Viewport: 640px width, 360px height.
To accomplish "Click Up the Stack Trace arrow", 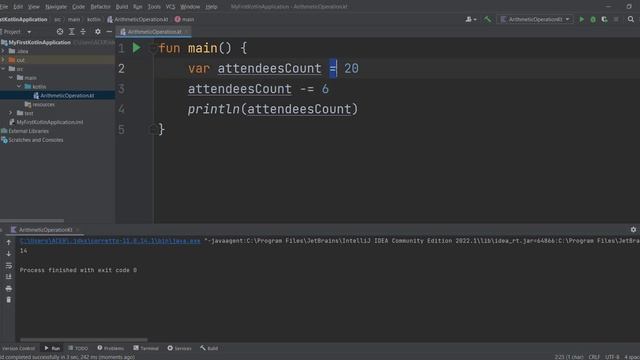I will click(9, 242).
